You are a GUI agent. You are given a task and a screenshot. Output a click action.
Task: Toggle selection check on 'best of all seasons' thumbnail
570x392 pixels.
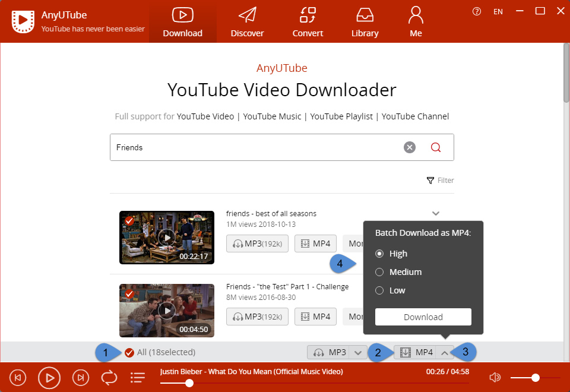[129, 221]
